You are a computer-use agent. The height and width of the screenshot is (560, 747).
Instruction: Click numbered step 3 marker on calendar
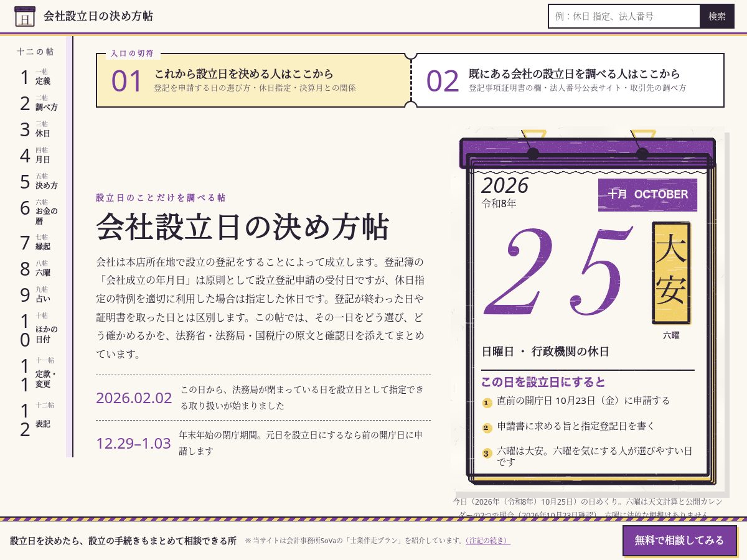point(487,454)
